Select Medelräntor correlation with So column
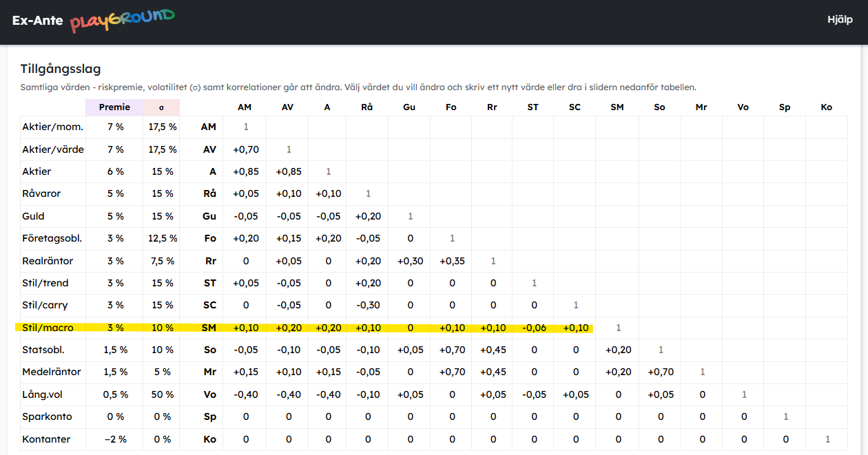 coord(659,372)
